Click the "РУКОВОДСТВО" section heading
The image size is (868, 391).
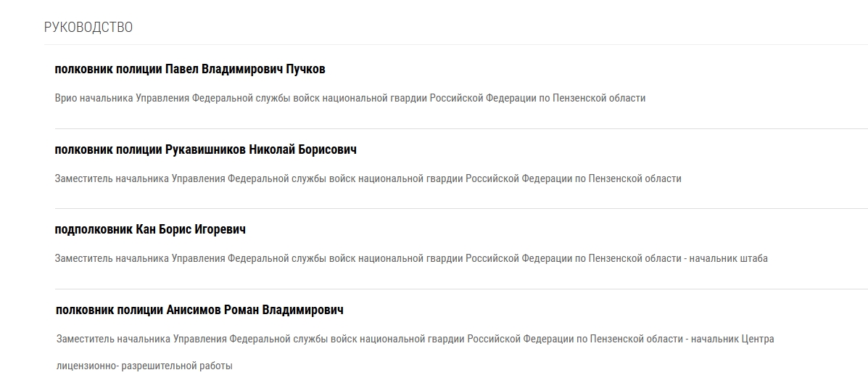(88, 28)
